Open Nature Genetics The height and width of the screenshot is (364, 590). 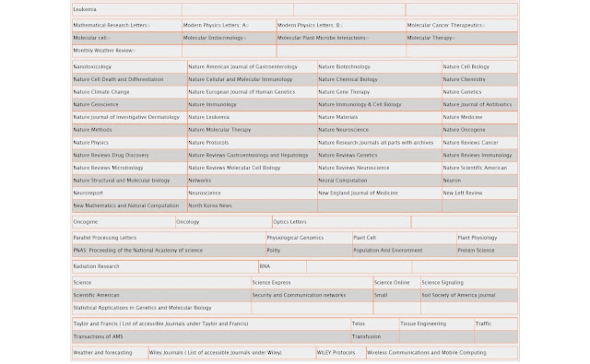click(462, 92)
